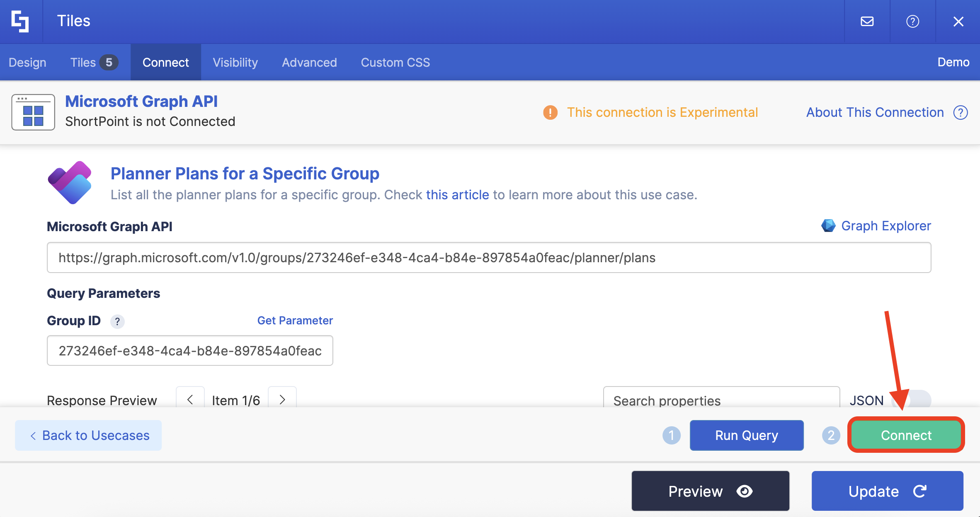Go to previous response item
Screen dimensions: 980x517
point(190,399)
